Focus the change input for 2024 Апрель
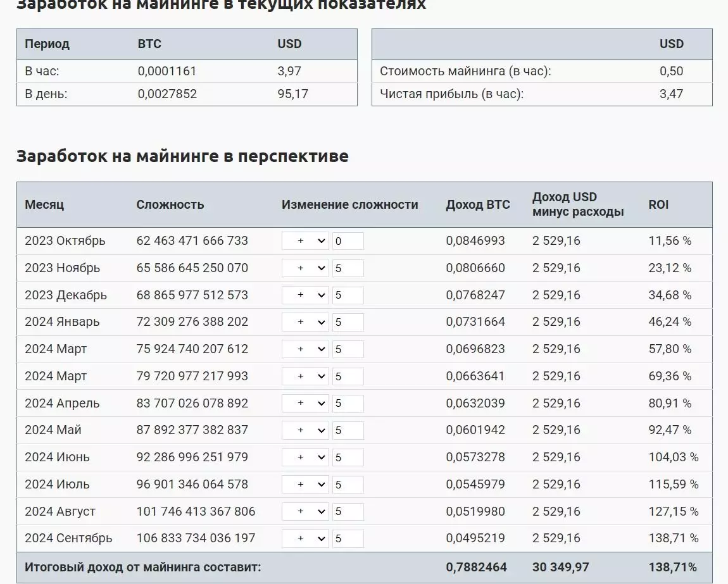 pyautogui.click(x=348, y=404)
